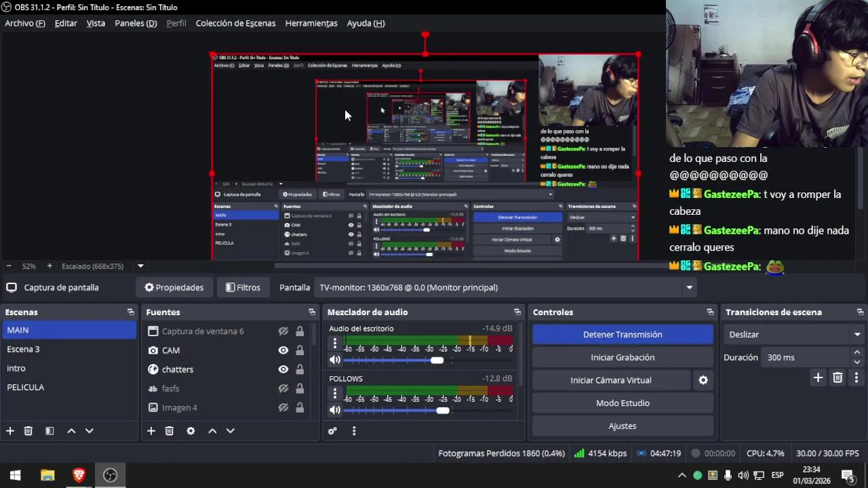This screenshot has height=488, width=868.
Task: Open Ajustes settings
Action: 623,426
